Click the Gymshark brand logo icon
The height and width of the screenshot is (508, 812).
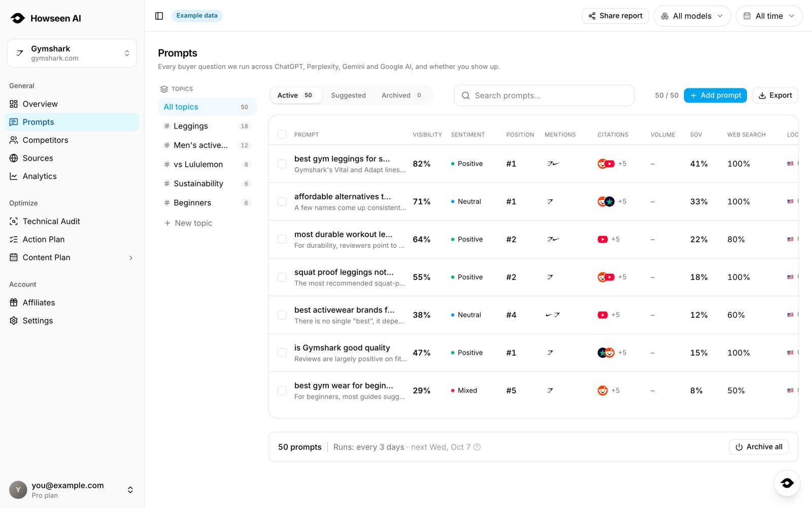coord(20,53)
